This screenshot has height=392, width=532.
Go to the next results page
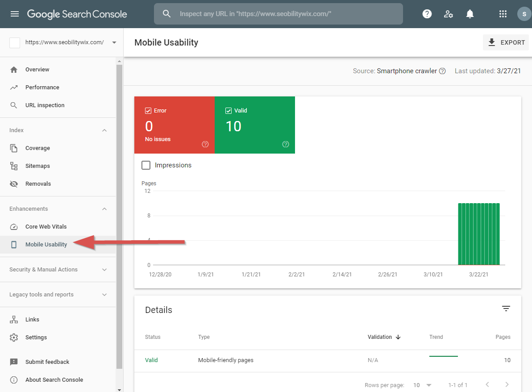pyautogui.click(x=507, y=384)
